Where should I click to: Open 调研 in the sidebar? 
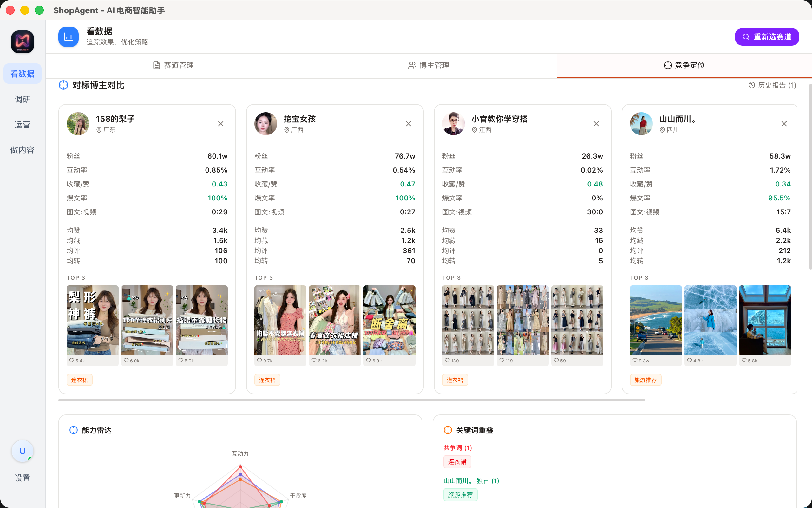[22, 99]
